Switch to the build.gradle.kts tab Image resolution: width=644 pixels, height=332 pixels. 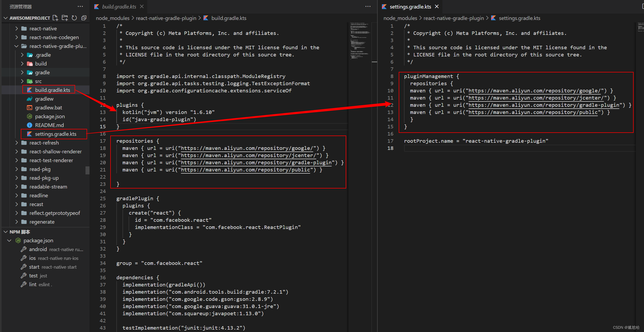[119, 6]
